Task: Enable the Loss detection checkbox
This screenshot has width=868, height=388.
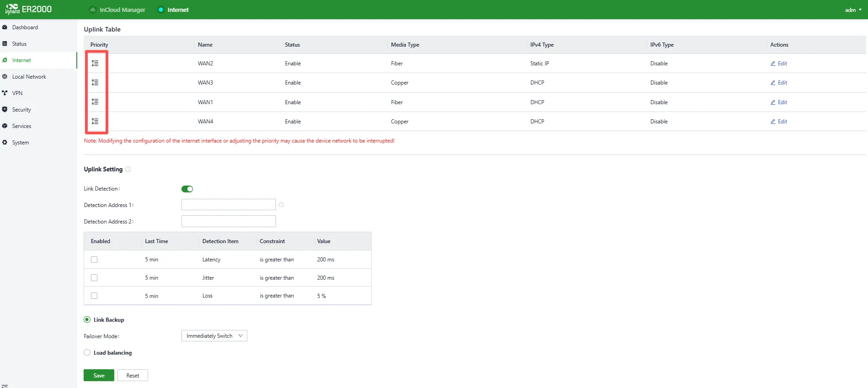Action: [x=94, y=296]
